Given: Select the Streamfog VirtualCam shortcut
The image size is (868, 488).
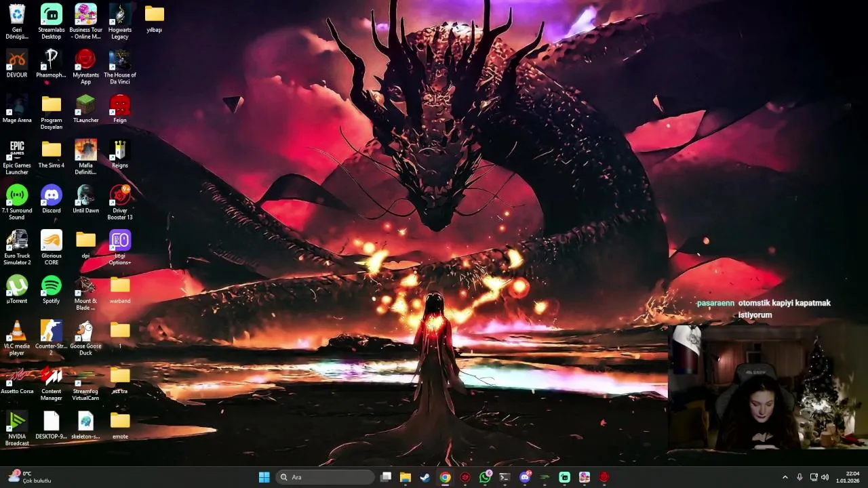Looking at the screenshot, I should (x=85, y=384).
